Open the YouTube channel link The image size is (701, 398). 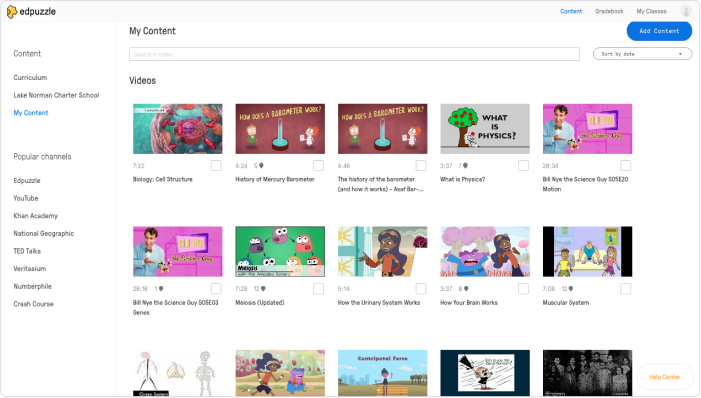[25, 198]
